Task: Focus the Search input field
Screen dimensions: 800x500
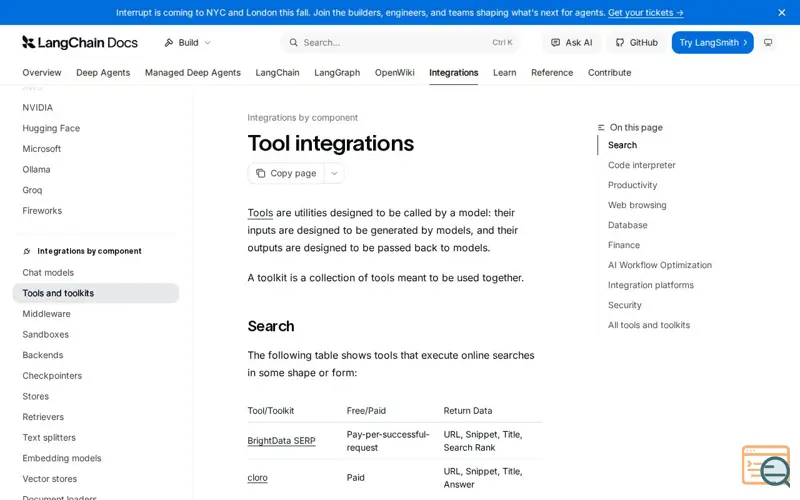Action: 401,42
